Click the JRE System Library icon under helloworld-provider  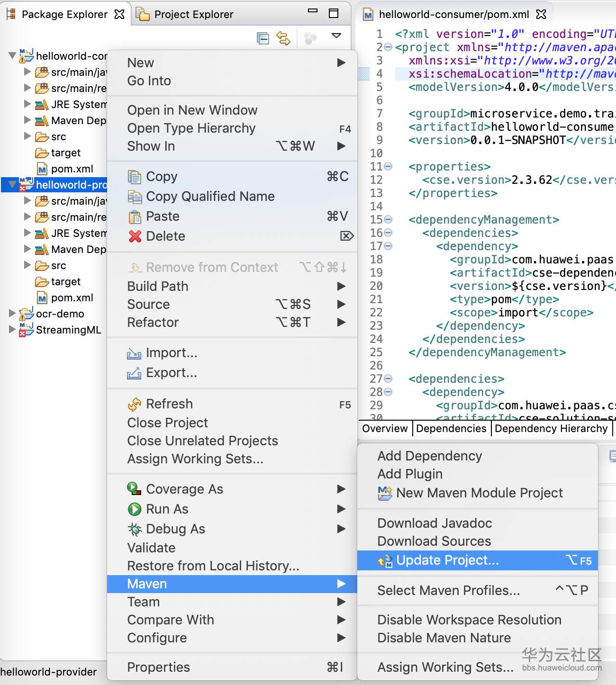coord(42,233)
